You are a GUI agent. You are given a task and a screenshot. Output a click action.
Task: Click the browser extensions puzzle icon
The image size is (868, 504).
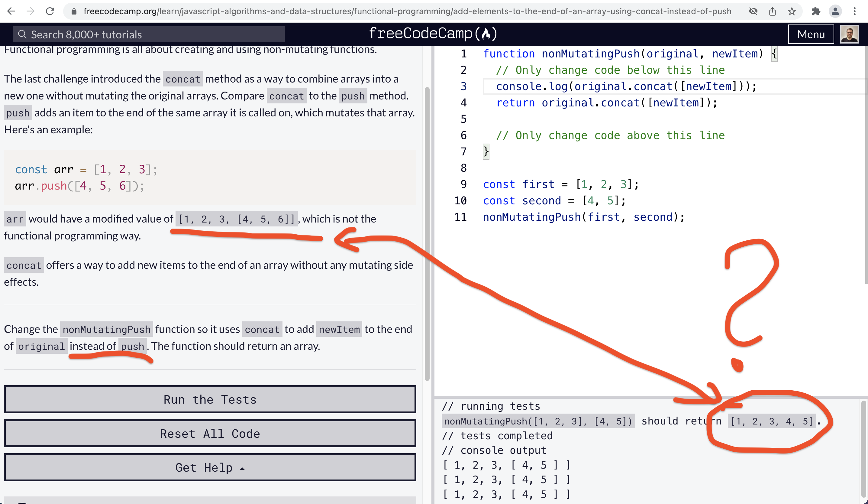817,12
